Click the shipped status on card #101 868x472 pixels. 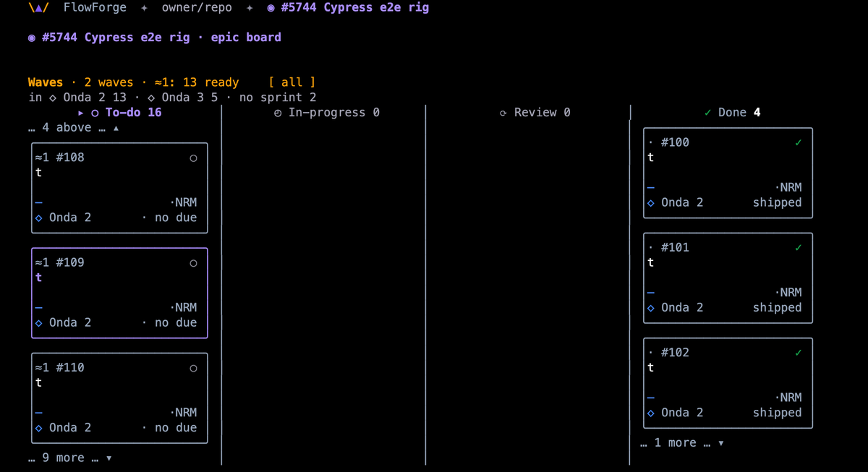[778, 308]
